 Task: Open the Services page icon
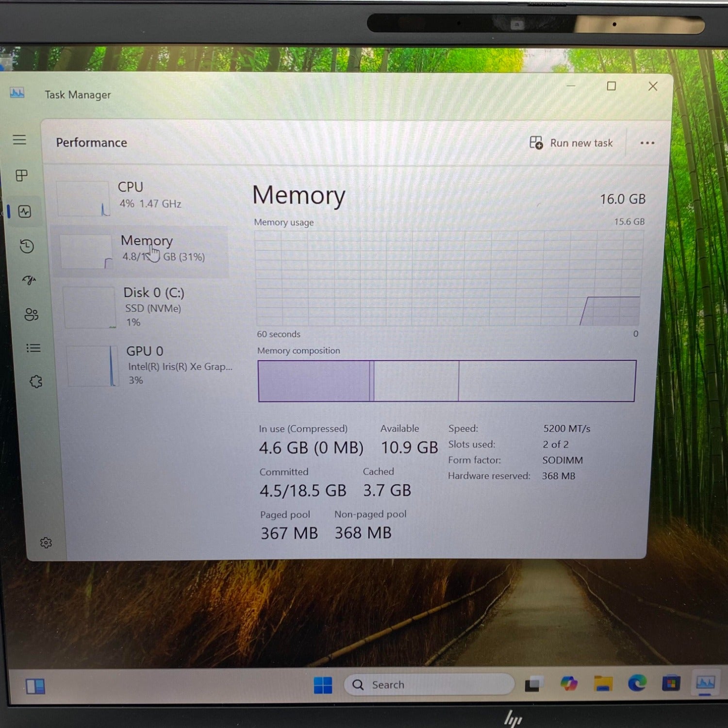click(36, 381)
